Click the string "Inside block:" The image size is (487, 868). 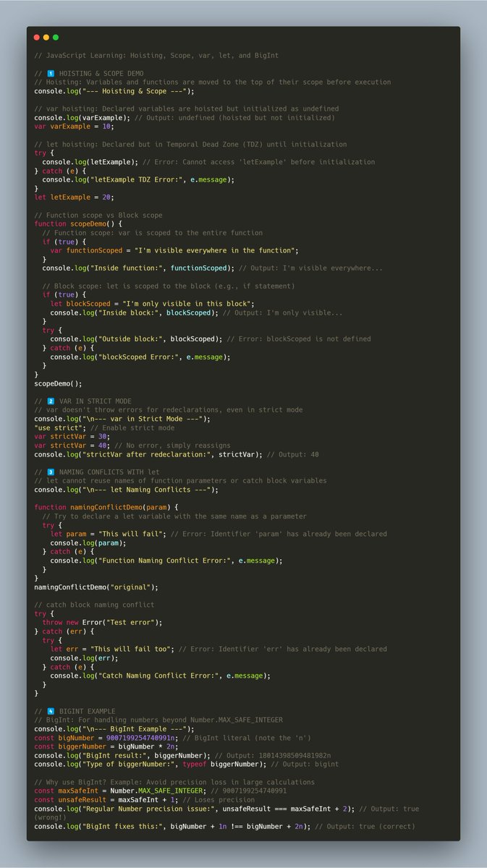(128, 312)
